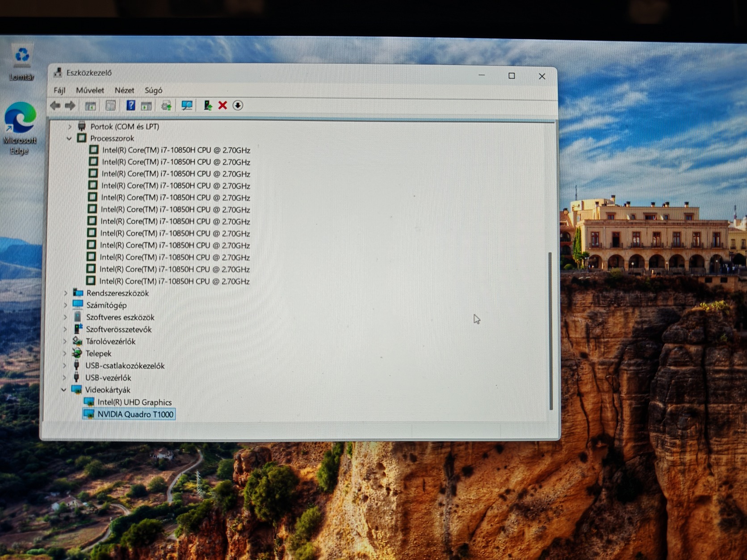
Task: Open the Súgó menu
Action: click(153, 90)
